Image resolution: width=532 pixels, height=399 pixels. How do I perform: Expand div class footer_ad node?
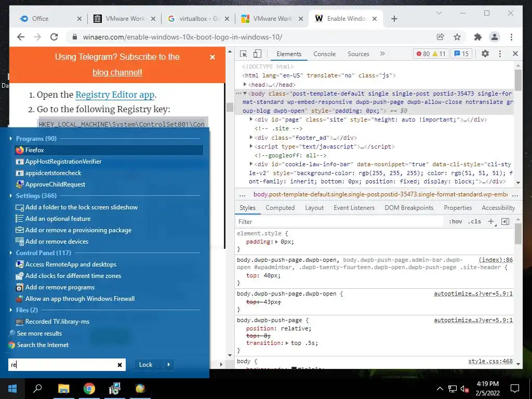[x=251, y=137]
